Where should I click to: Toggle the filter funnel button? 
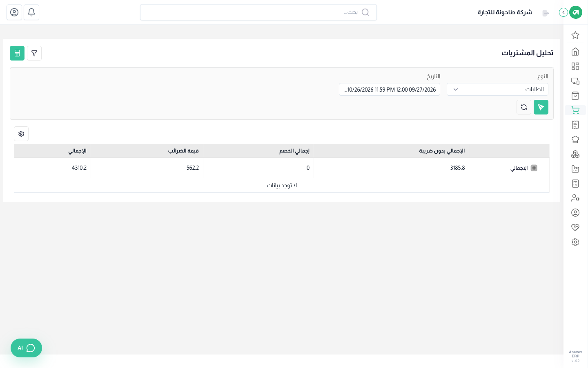click(34, 53)
